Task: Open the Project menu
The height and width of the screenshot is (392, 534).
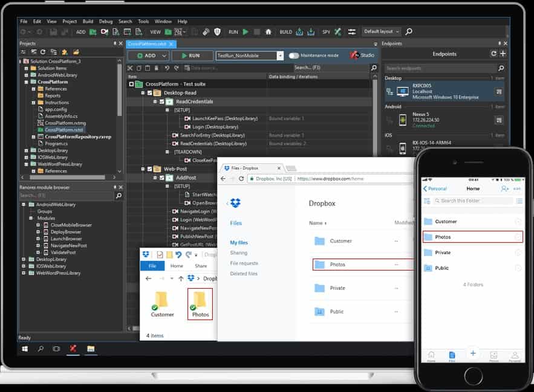Action: 70,21
